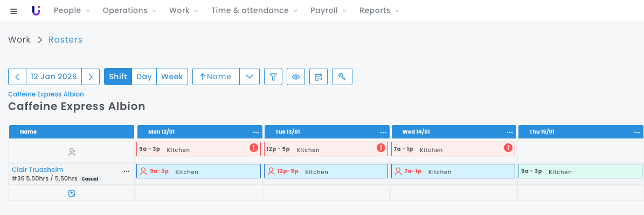Select the Shift view toggle
This screenshot has width=644, height=215.
pyautogui.click(x=118, y=77)
